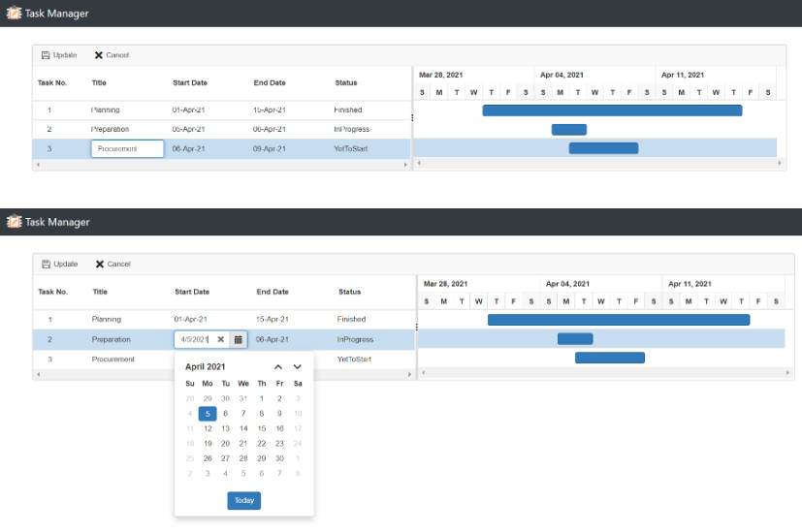This screenshot has height=532, width=802.
Task: Click the Procurement title edit box
Action: [x=127, y=149]
